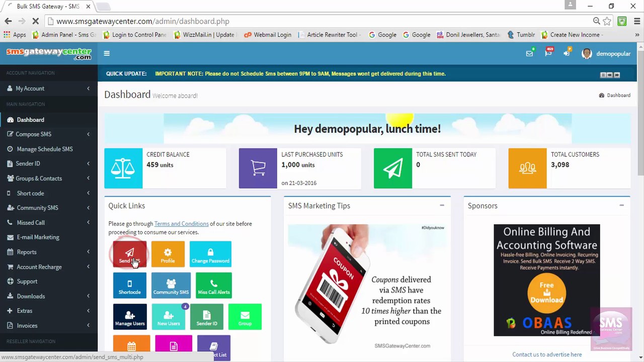
Task: Expand My Account in sidebar
Action: tap(49, 88)
